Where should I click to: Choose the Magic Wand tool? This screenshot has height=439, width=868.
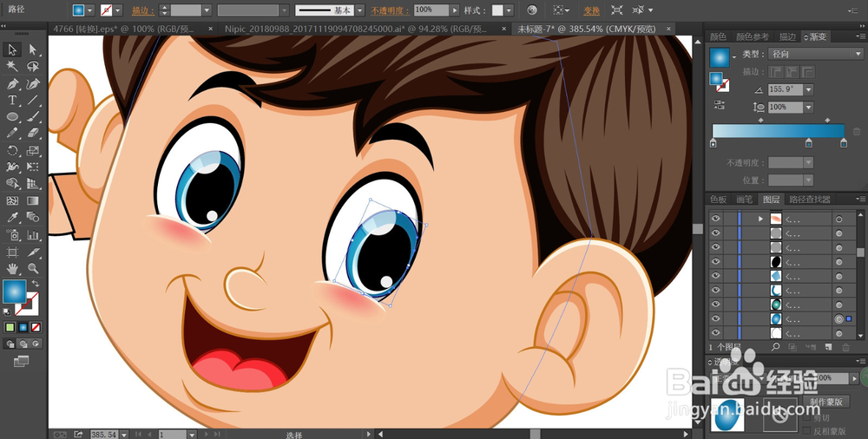click(x=12, y=67)
